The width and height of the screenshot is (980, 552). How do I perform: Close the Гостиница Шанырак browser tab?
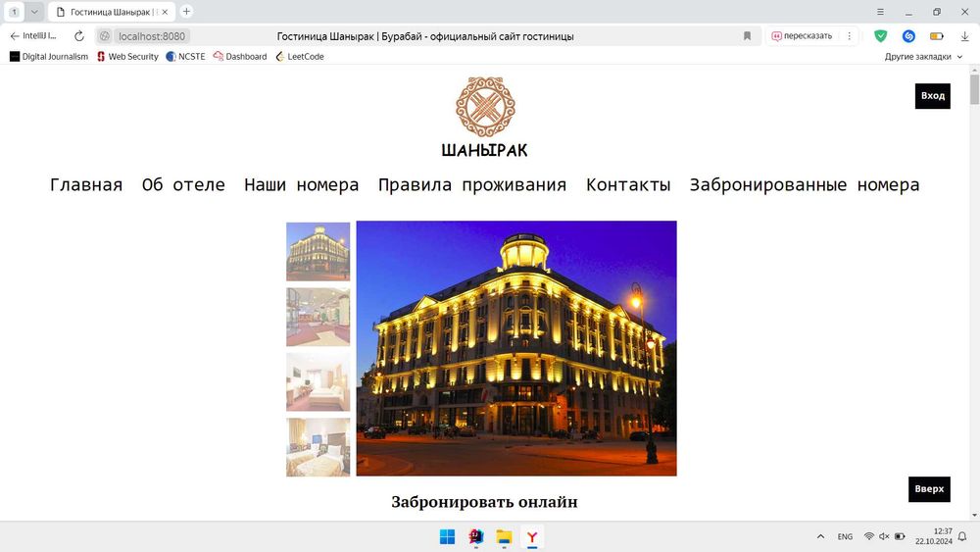pos(165,12)
